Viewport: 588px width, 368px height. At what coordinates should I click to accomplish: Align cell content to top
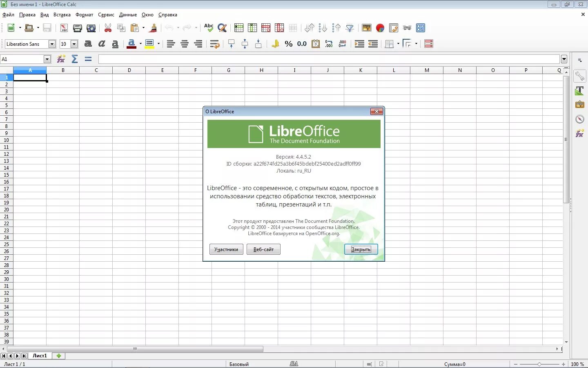click(232, 44)
